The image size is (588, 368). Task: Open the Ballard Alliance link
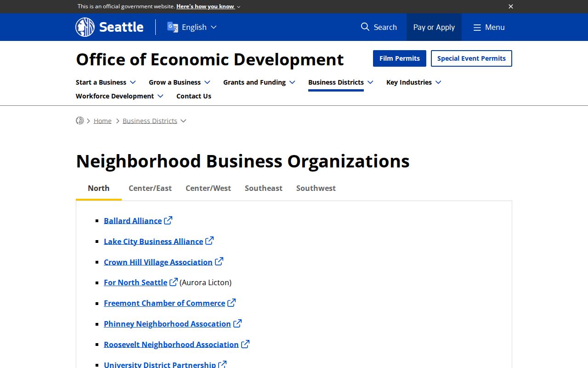pyautogui.click(x=133, y=221)
